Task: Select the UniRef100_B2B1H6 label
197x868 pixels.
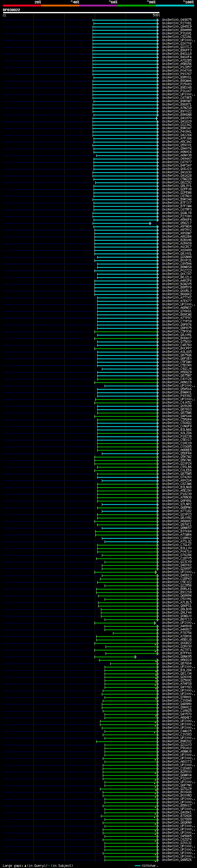Action: click(x=177, y=240)
